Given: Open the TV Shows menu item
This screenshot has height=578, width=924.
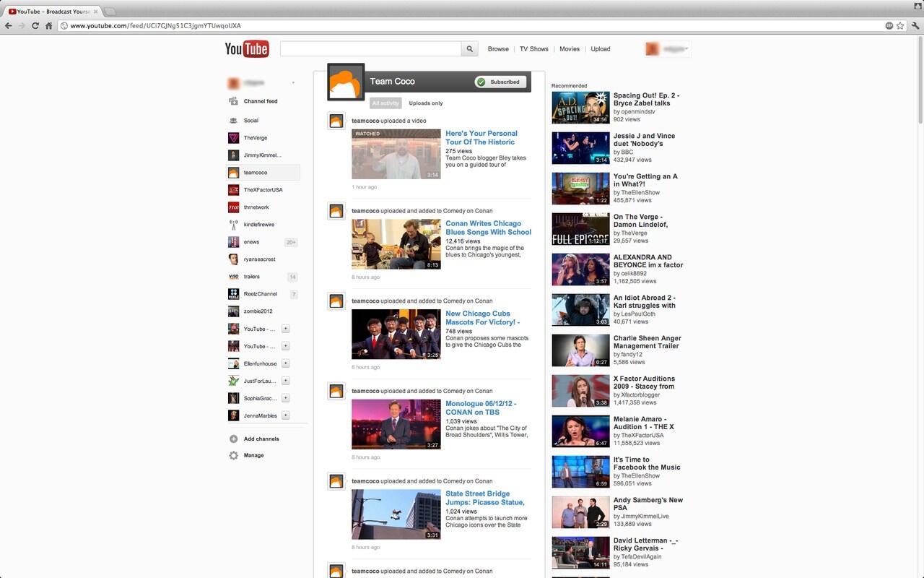Looking at the screenshot, I should click(534, 49).
